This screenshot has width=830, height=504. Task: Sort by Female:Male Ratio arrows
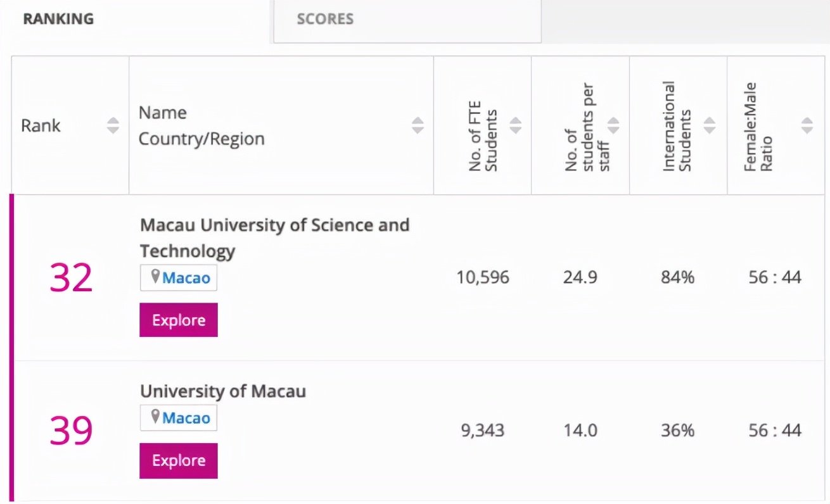[807, 125]
